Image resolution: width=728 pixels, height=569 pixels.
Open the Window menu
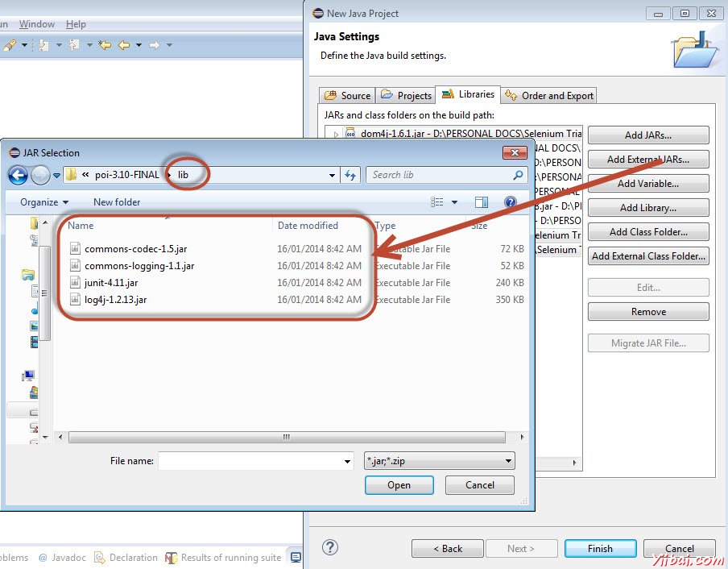tap(36, 24)
